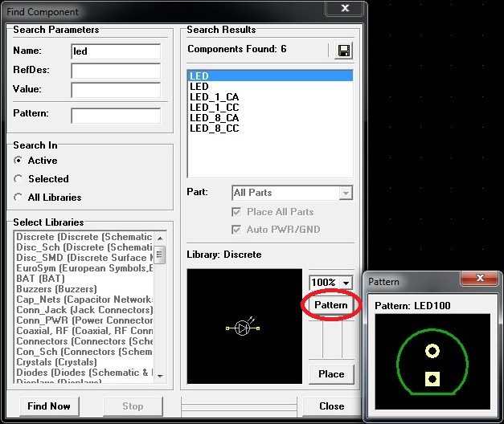504x424 pixels.
Task: Choose the All Libraries radio option
Action: (x=19, y=198)
